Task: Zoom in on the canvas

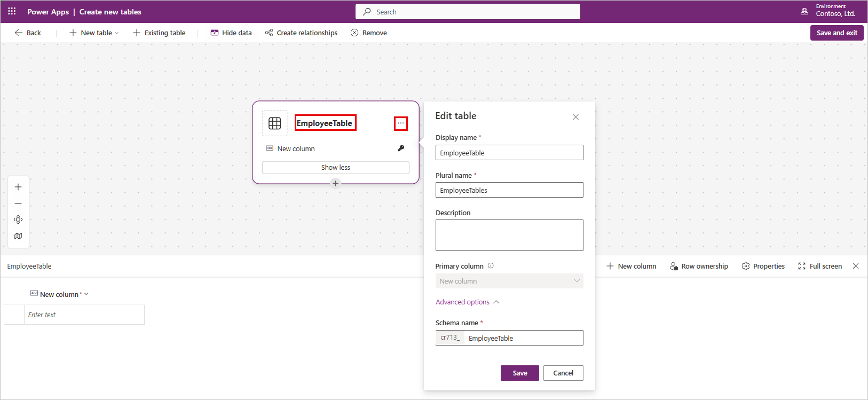Action: tap(18, 187)
